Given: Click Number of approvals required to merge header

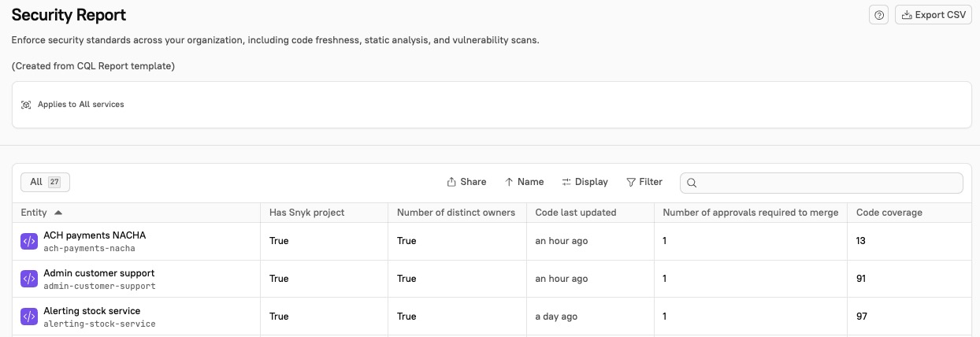Looking at the screenshot, I should click(751, 213).
